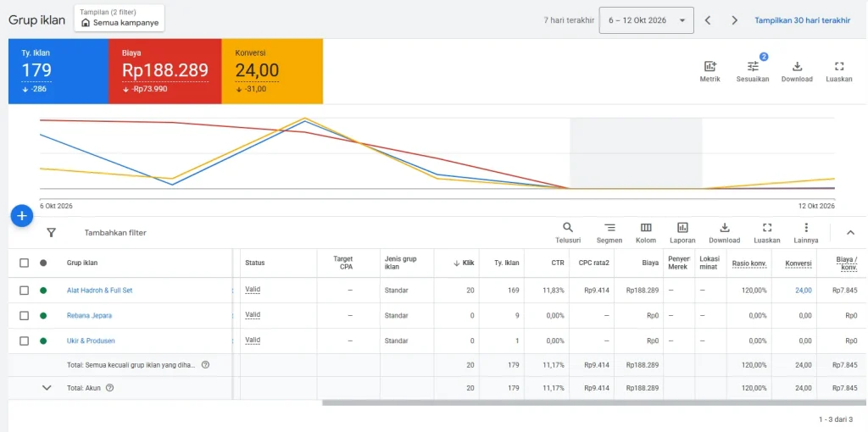The image size is (868, 432).
Task: Select all rows header checkbox
Action: 25,263
